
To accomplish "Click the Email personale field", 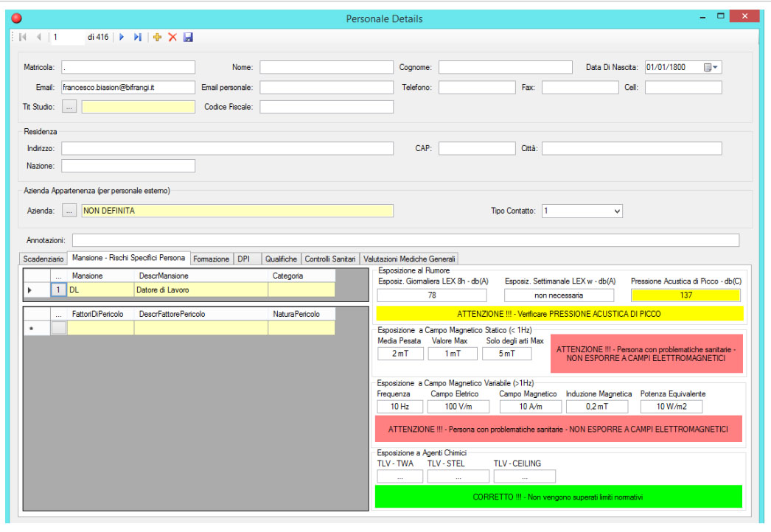I will [327, 88].
